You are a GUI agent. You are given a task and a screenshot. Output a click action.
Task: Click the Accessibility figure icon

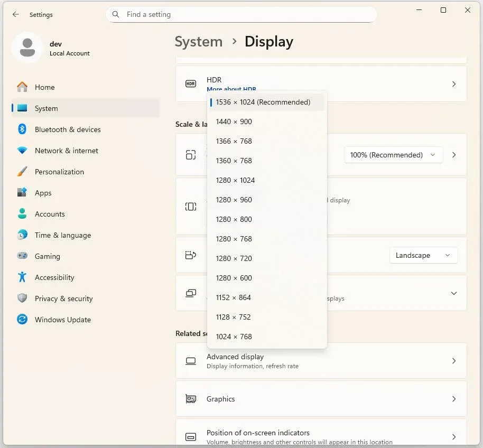click(22, 277)
